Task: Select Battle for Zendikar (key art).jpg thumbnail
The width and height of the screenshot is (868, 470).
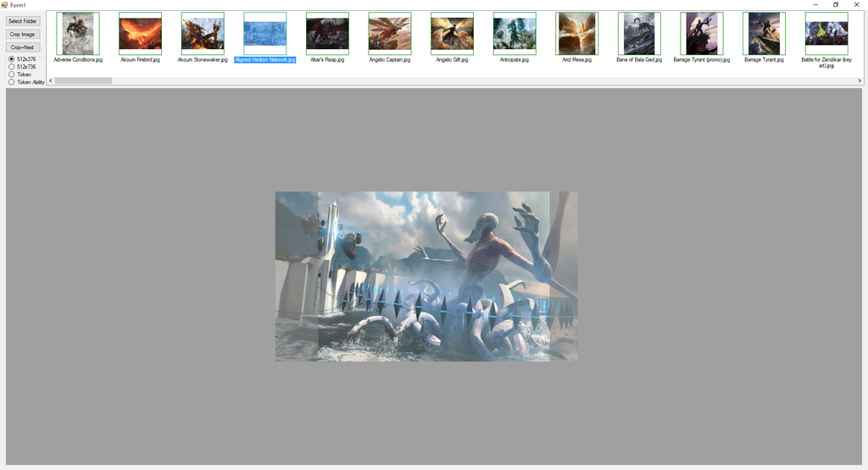Action: click(826, 34)
